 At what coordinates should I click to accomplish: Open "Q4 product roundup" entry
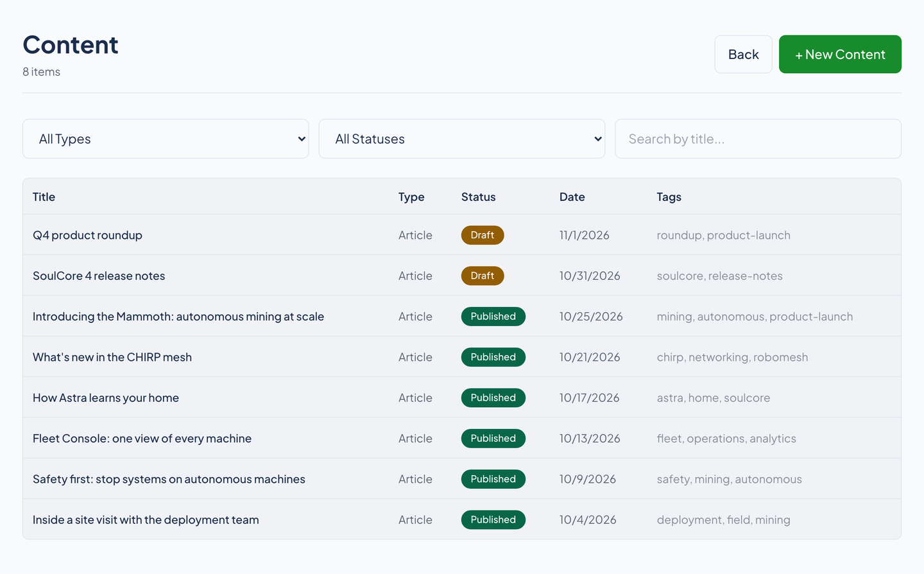coord(87,235)
